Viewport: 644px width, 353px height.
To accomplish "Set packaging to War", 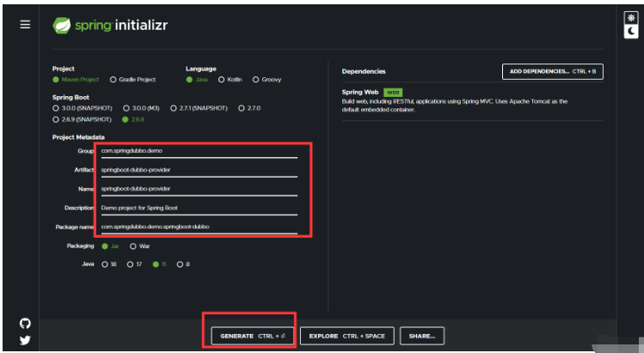I will click(x=139, y=246).
